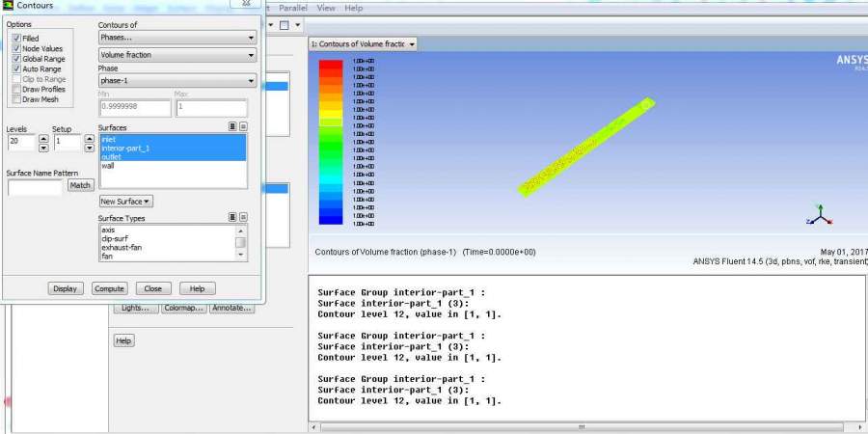The height and width of the screenshot is (434, 868).
Task: Open the Contours of Volume fraction window selector
Action: click(363, 44)
